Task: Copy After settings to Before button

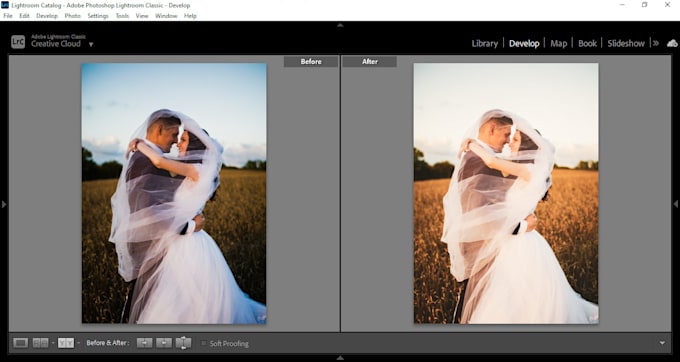Action: click(x=164, y=343)
